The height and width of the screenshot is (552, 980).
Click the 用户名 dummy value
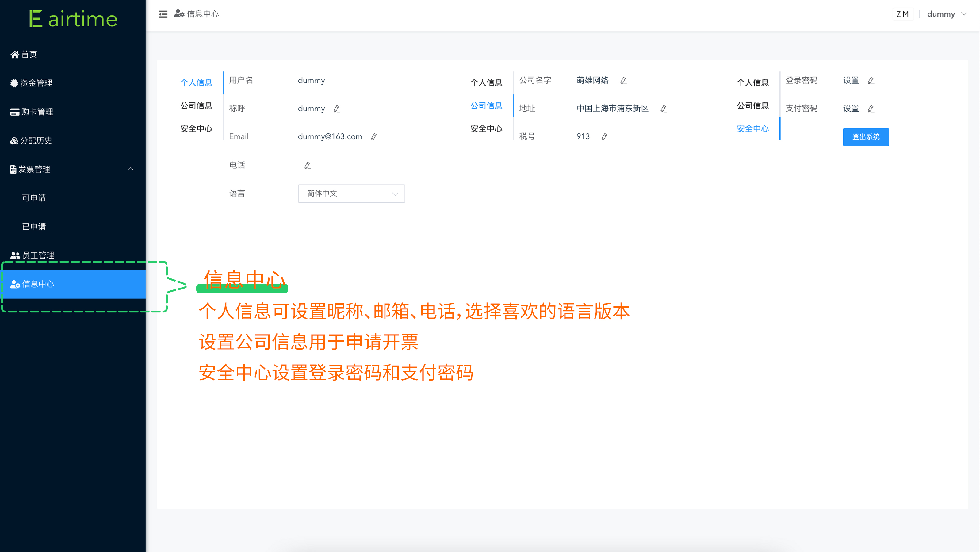pyautogui.click(x=311, y=81)
